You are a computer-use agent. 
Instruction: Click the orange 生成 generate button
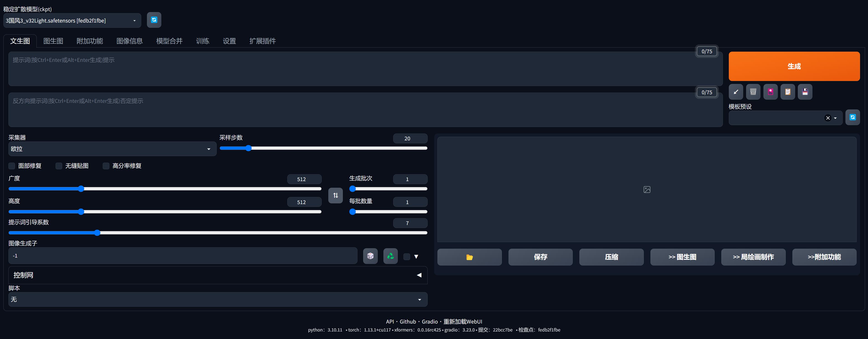[794, 66]
